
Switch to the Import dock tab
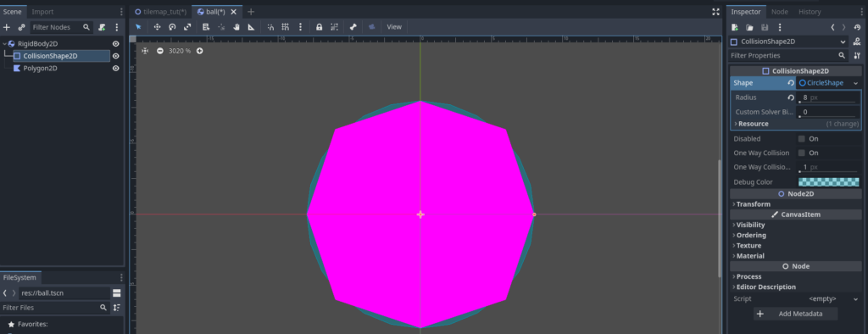[x=42, y=12]
